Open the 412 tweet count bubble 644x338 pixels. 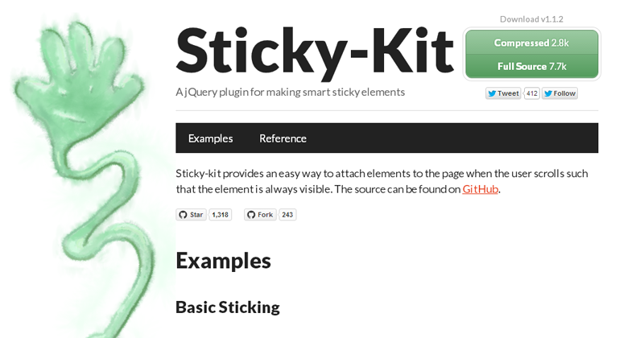tap(531, 93)
